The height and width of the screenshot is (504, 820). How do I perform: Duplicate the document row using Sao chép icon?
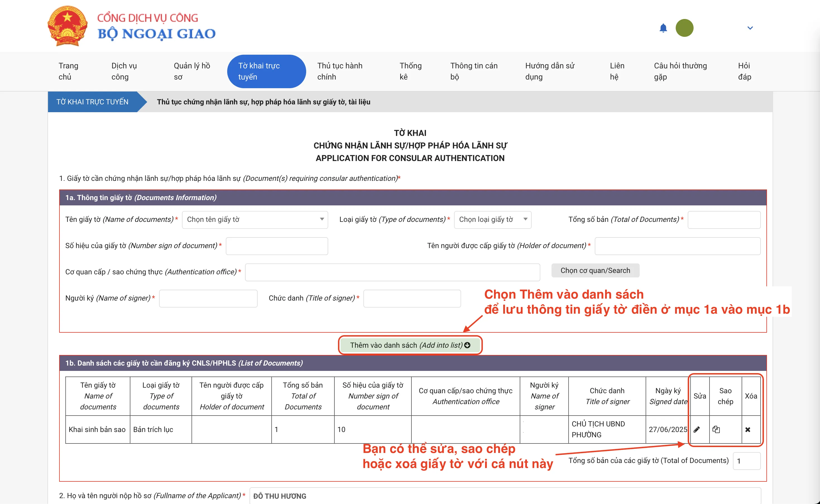(717, 429)
